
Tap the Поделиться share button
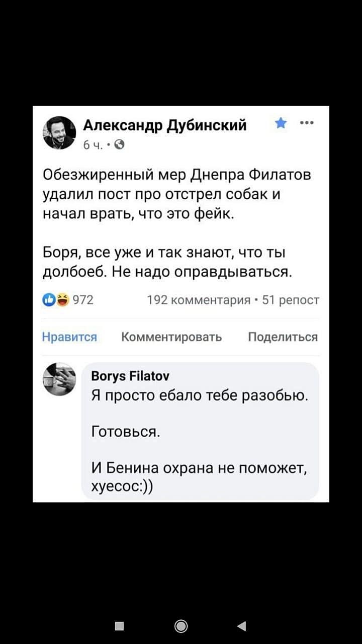[284, 337]
